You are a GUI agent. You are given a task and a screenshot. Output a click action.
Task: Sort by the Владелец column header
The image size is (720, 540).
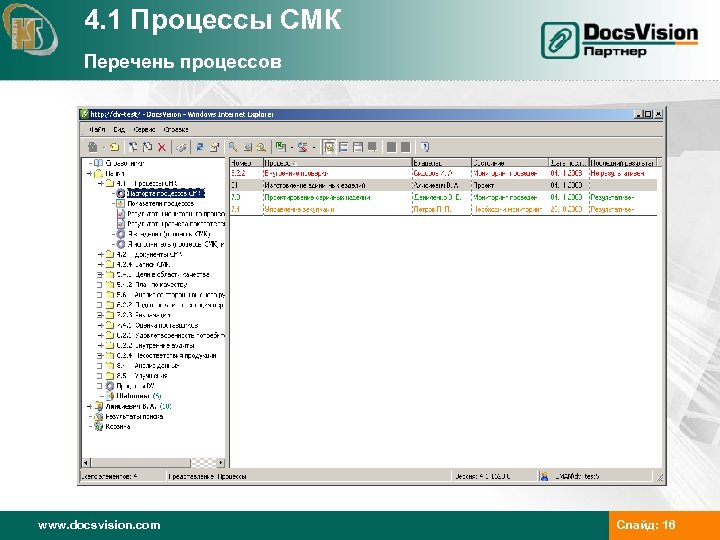pos(442,163)
